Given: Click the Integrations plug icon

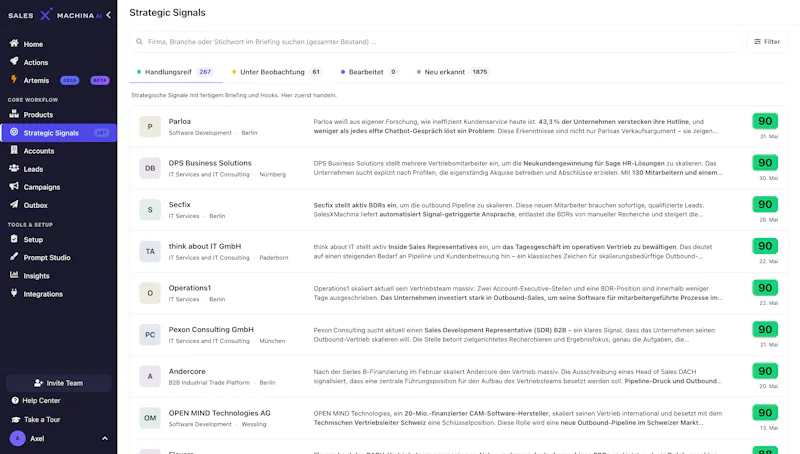Looking at the screenshot, I should coord(14,293).
